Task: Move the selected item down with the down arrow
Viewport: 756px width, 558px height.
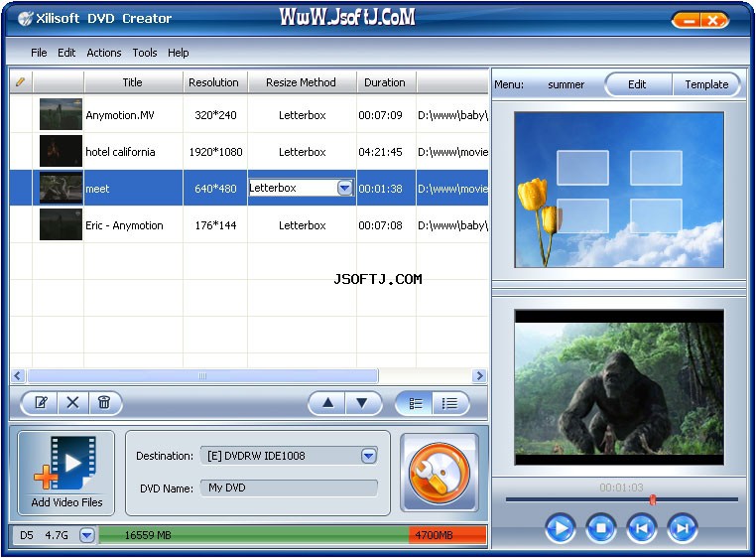Action: point(362,403)
